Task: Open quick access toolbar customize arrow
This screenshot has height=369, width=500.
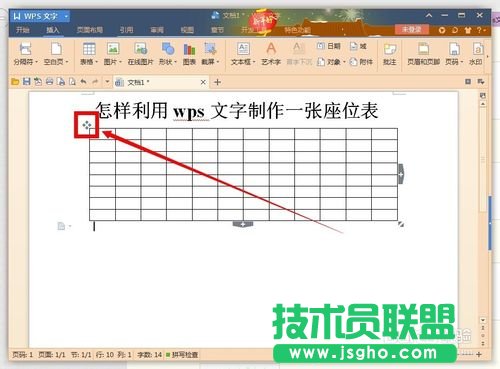Action: [107, 82]
